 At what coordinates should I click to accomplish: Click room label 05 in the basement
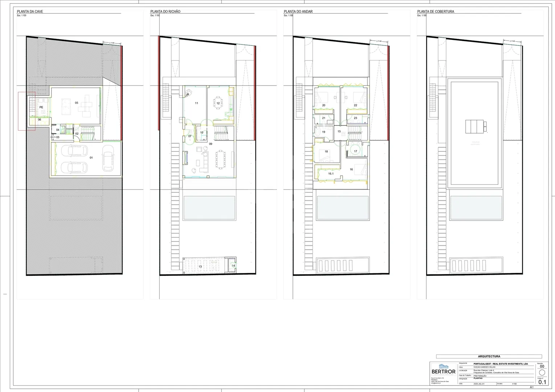77,103
